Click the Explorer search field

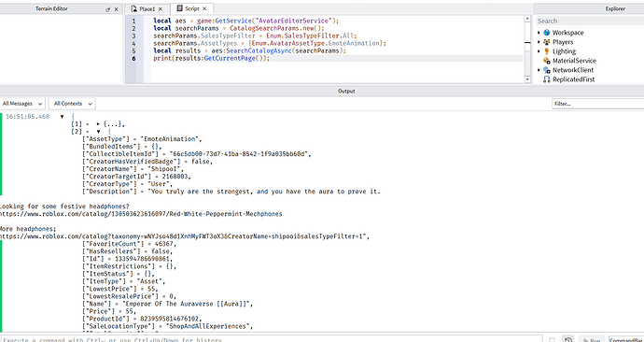(x=590, y=21)
